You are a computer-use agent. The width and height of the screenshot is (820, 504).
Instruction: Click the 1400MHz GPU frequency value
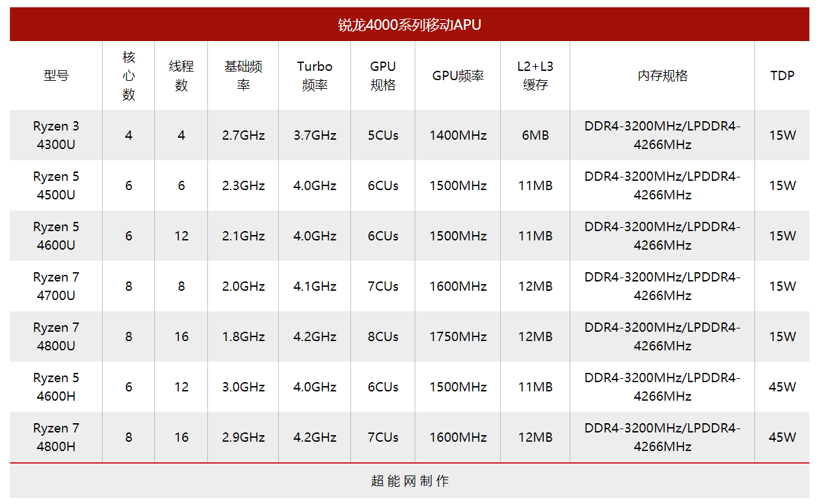[458, 135]
